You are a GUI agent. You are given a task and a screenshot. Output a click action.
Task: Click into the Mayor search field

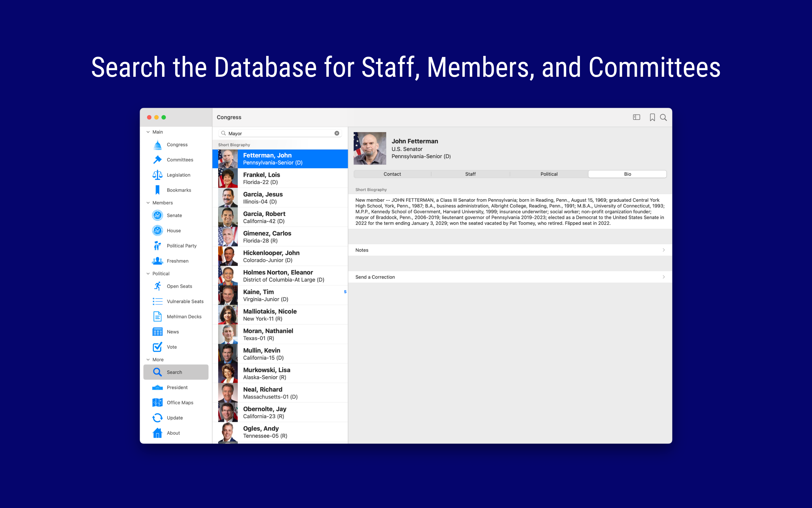tap(280, 133)
